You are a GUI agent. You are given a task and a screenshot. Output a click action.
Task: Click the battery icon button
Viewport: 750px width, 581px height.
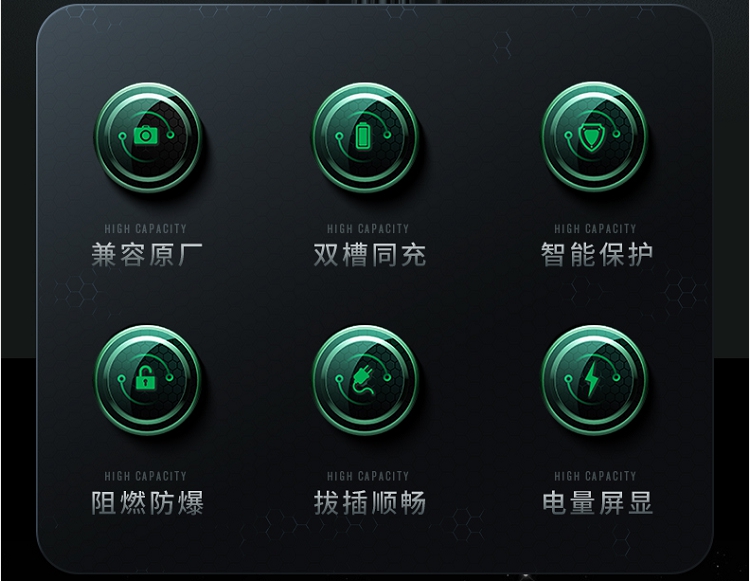[x=364, y=135]
